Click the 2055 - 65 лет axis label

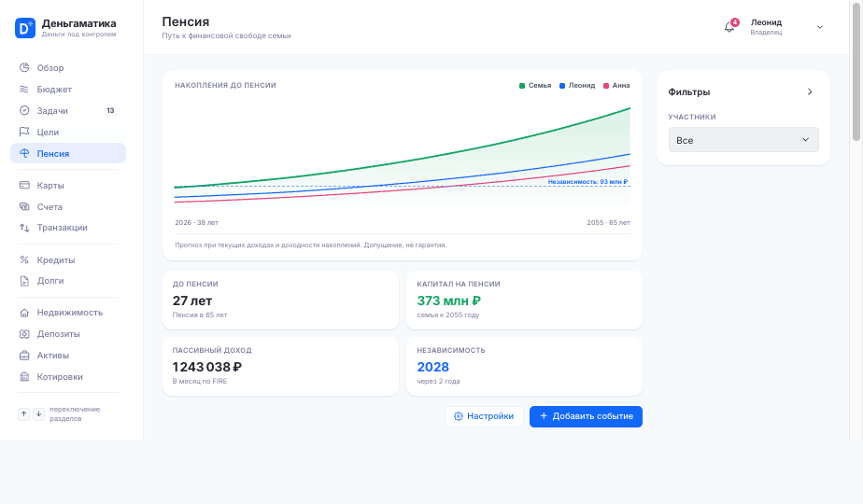click(608, 223)
